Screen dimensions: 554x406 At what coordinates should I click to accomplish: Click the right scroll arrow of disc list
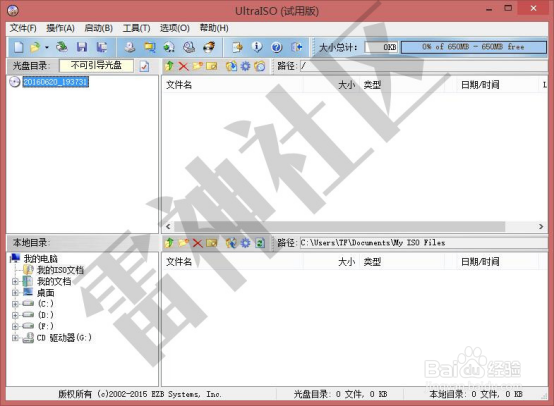pyautogui.click(x=541, y=226)
